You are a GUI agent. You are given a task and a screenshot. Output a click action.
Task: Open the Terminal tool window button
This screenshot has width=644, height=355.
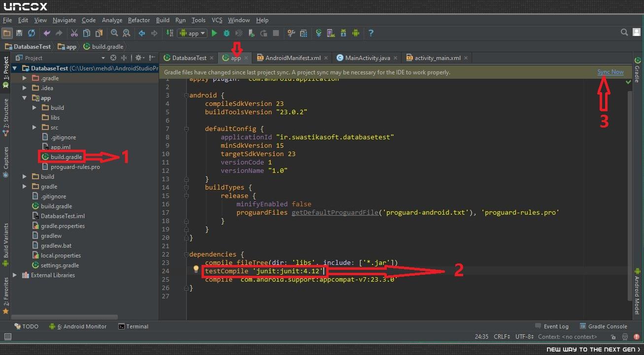(133, 326)
